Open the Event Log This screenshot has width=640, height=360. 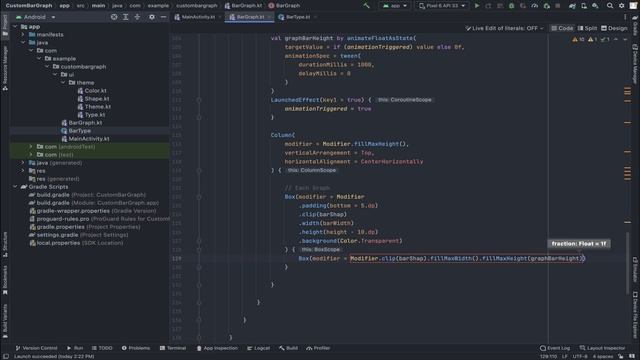[555, 348]
